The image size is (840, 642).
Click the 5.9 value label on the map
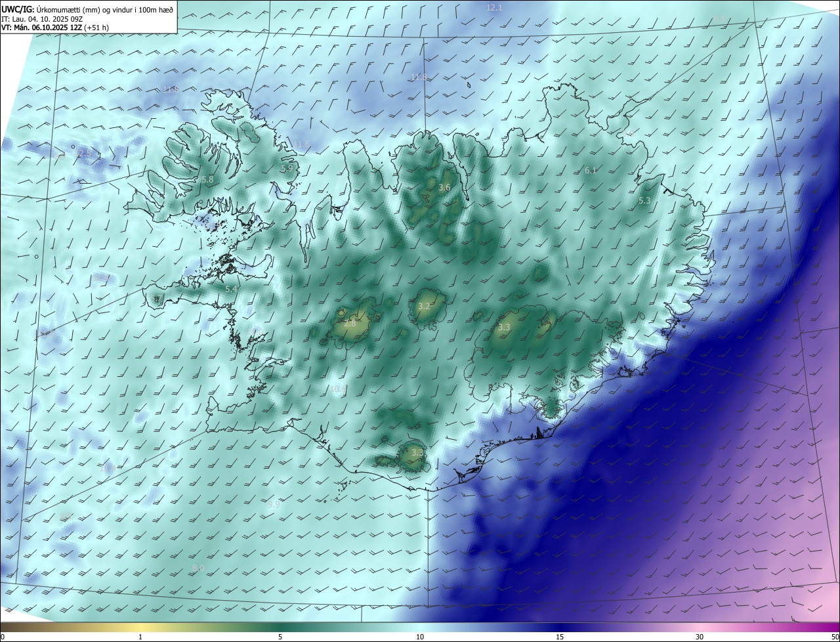click(x=286, y=169)
